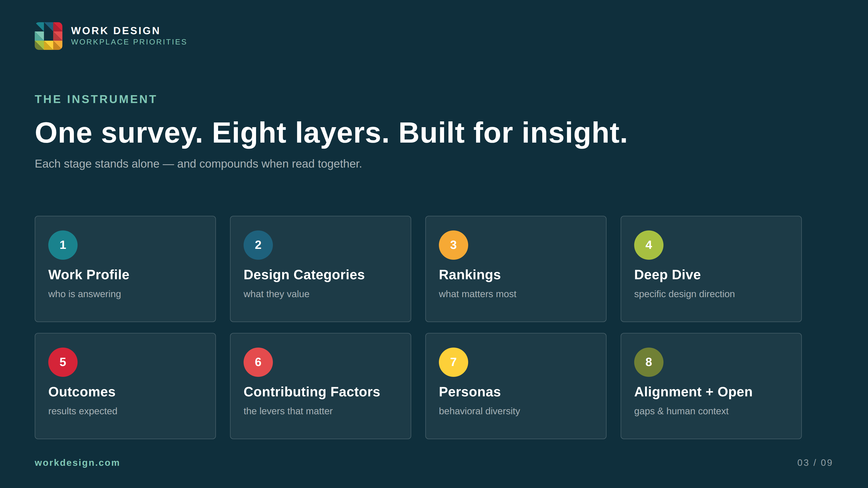Click the coral number 6 badge
This screenshot has width=868, height=488.
tap(258, 362)
